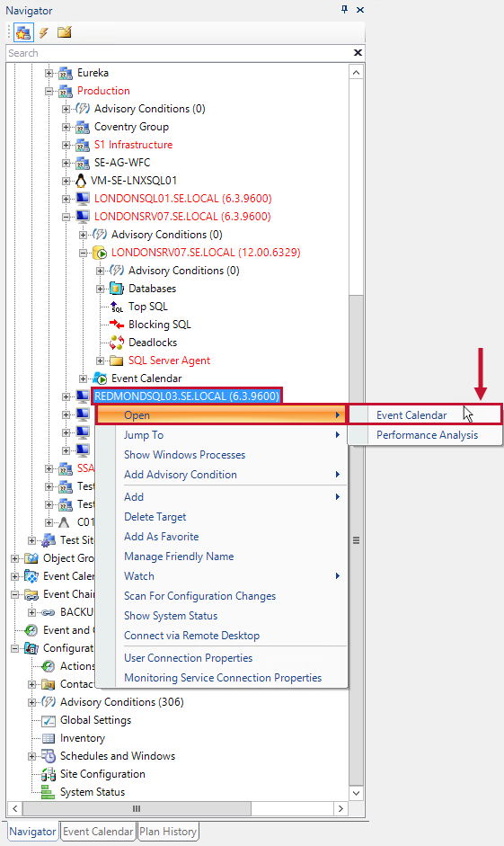The image size is (504, 846).
Task: Expand the SQL Server Agent node
Action: click(100, 361)
